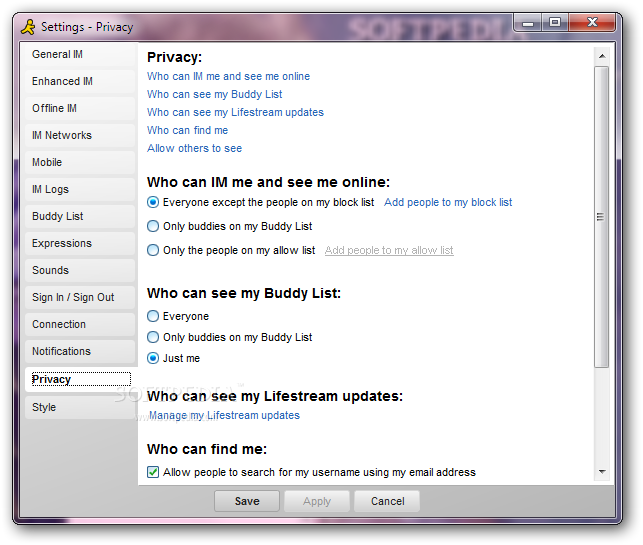This screenshot has width=643, height=545.
Task: Open the IM Logs tab
Action: tap(80, 189)
